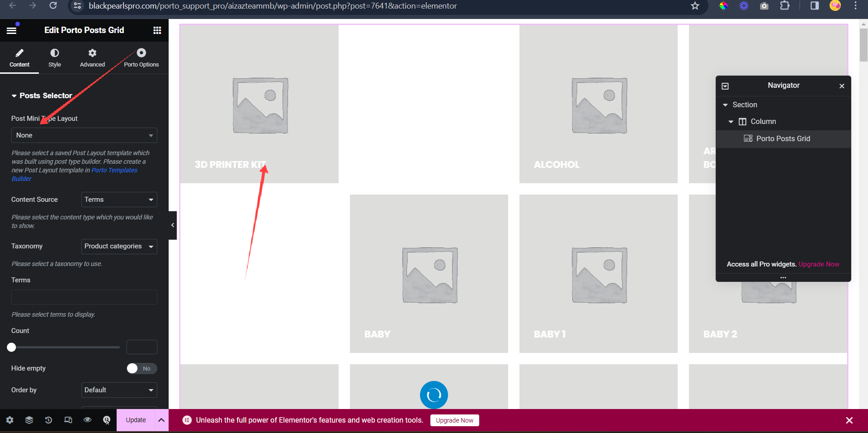This screenshot has width=868, height=433.
Task: Open Responsive Mode icon
Action: [x=68, y=420]
